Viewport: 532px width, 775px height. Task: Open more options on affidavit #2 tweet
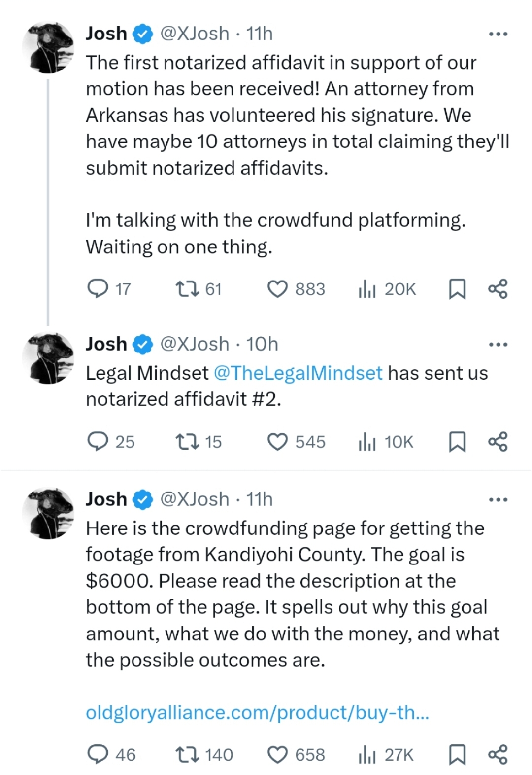pos(498,345)
